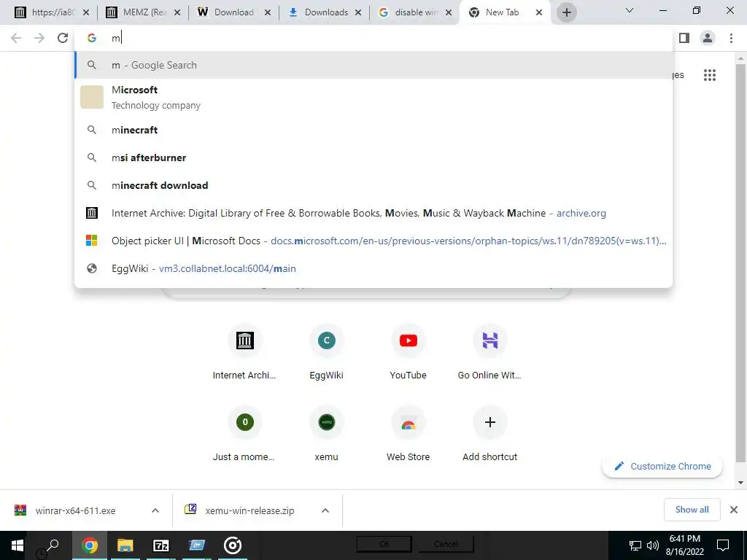Go forward using the forward arrow
The height and width of the screenshot is (560, 747).
click(x=39, y=38)
